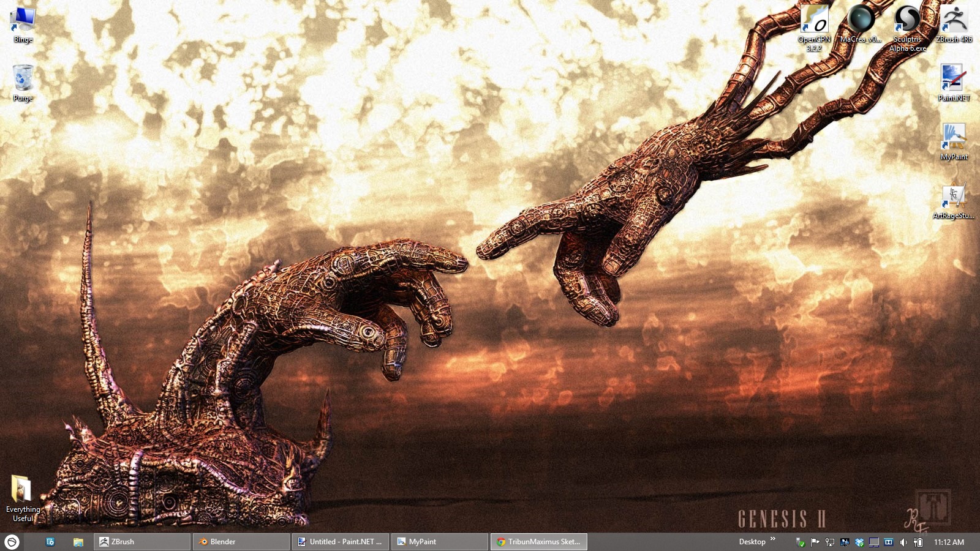Screen dimensions: 980x551
Task: Launch the Sculptris Alpha 6.exe shortcut
Action: point(908,28)
